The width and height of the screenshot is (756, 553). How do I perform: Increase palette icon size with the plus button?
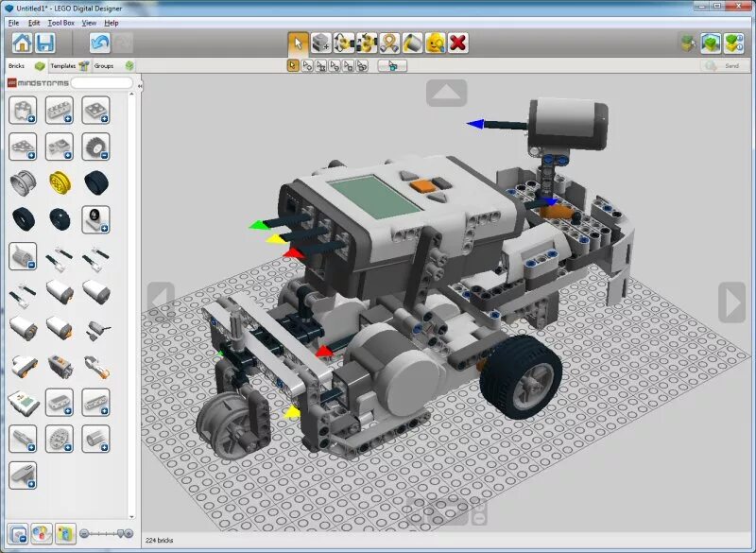coord(129,533)
